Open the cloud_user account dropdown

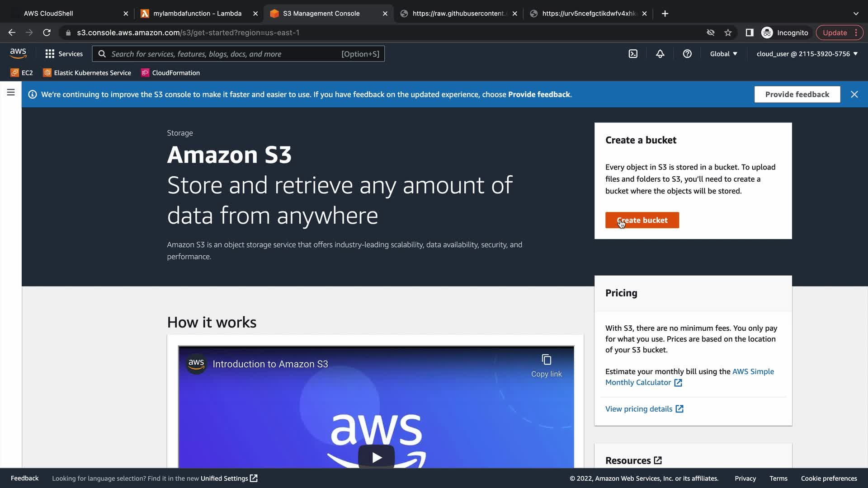807,54
